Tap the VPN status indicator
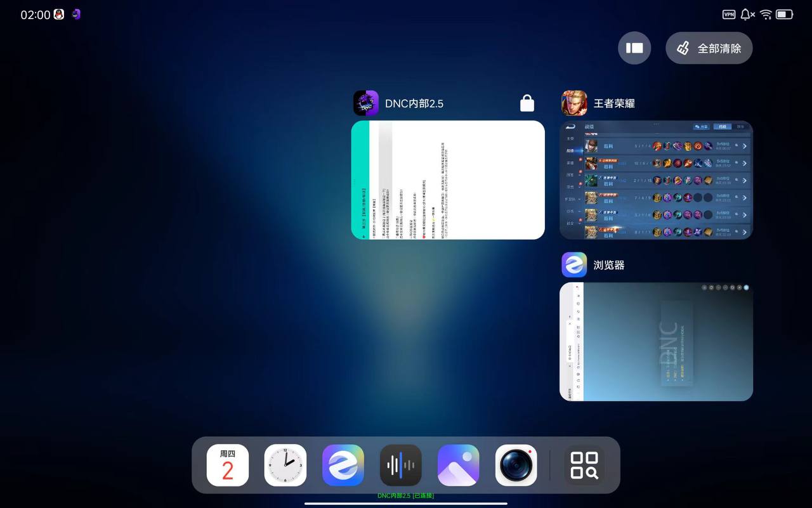The width and height of the screenshot is (812, 508). coord(729,15)
